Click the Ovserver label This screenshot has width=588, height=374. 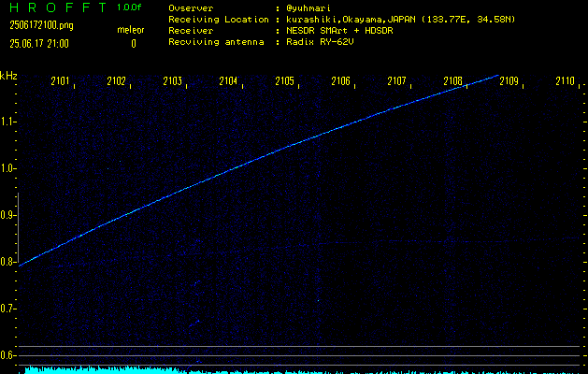[191, 8]
